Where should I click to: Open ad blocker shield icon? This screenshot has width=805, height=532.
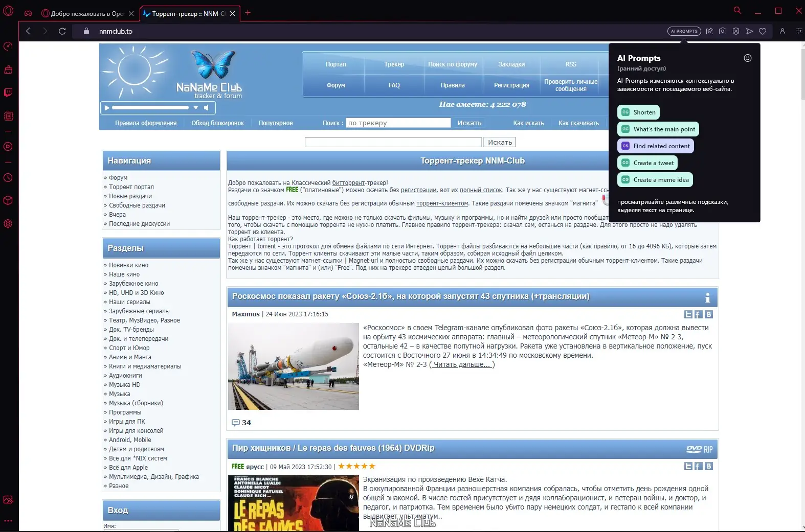736,31
